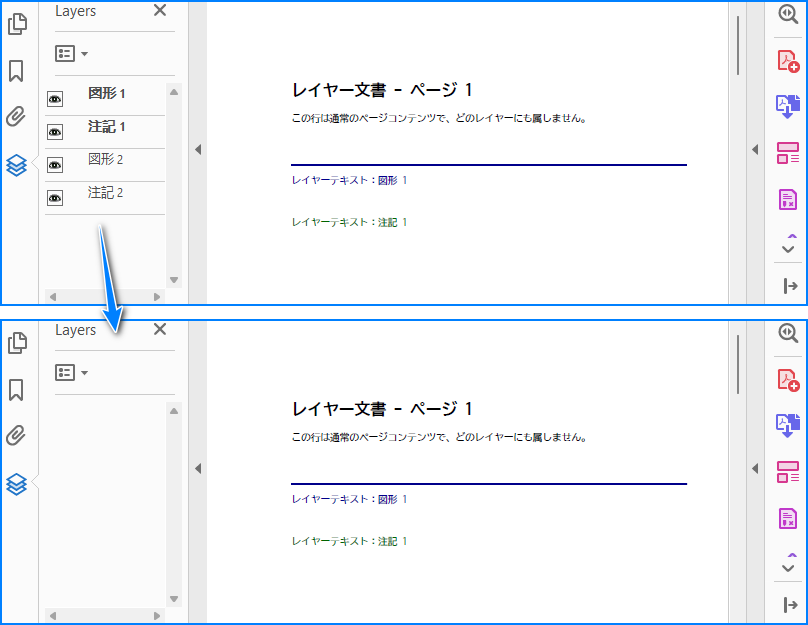The width and height of the screenshot is (808, 625).
Task: Toggle visibility eye of layer 注記 2
Action: (x=55, y=198)
